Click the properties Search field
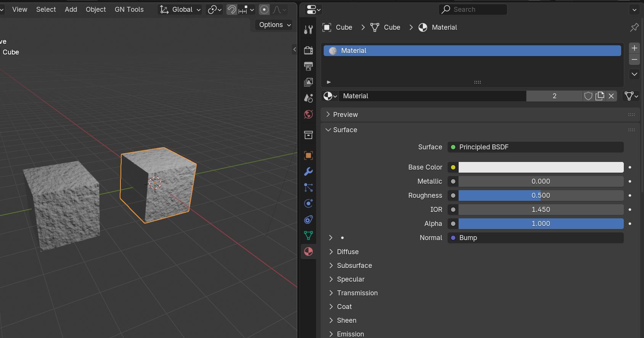The height and width of the screenshot is (338, 644). [x=473, y=10]
